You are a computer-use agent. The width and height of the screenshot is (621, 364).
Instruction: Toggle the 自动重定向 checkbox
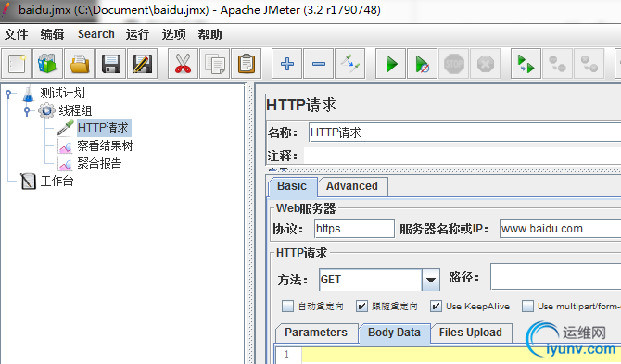(287, 306)
